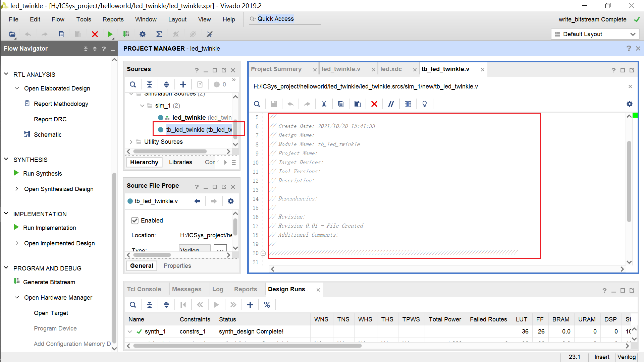The height and width of the screenshot is (362, 644).
Task: Click the editor lightbulb icon
Action: pos(425,104)
